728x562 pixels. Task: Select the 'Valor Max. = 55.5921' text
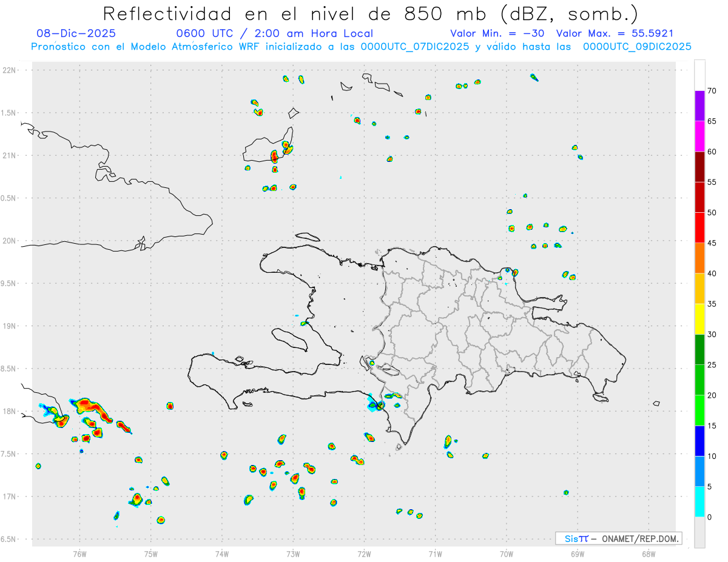click(x=615, y=33)
